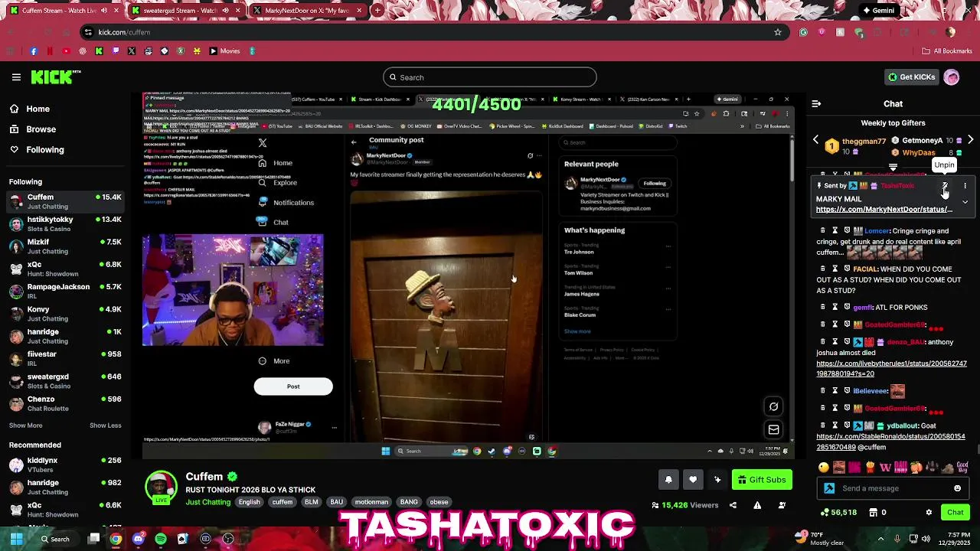Click the 56,518 channel points
Viewport: 980px width, 551px height.
[x=838, y=512]
